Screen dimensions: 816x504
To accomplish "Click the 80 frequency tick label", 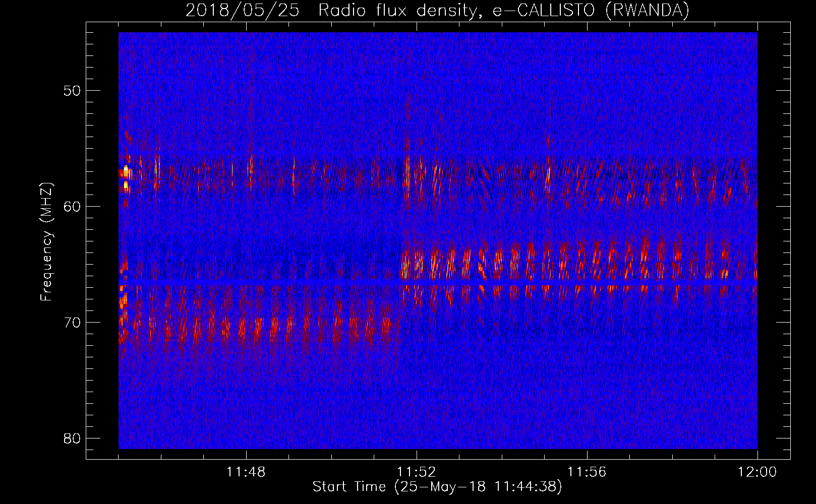I will [72, 438].
